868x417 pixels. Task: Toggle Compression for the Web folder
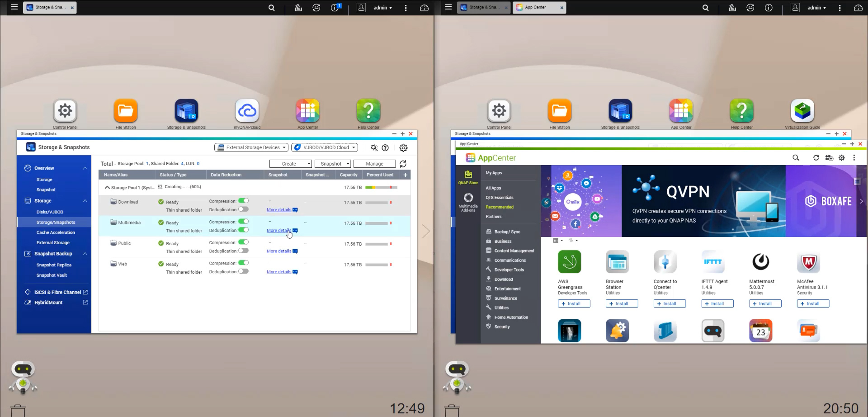tap(244, 263)
